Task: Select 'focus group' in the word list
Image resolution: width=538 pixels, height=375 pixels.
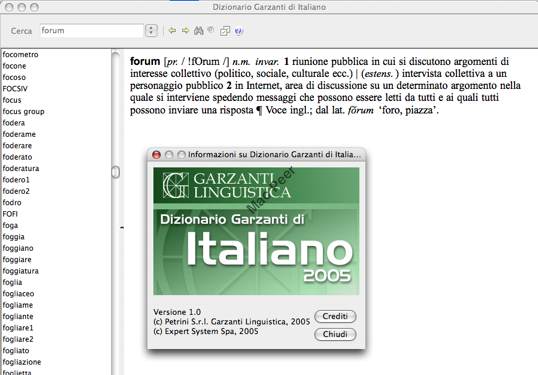Action: click(23, 112)
